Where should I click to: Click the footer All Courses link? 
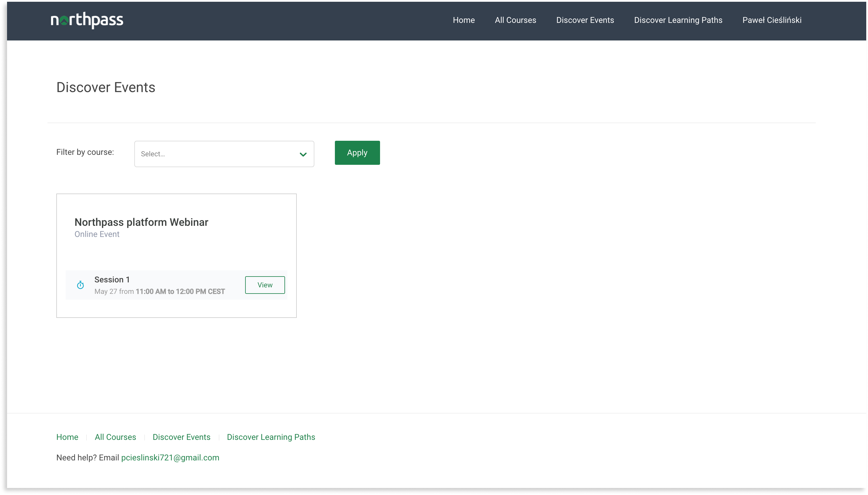[x=115, y=437]
